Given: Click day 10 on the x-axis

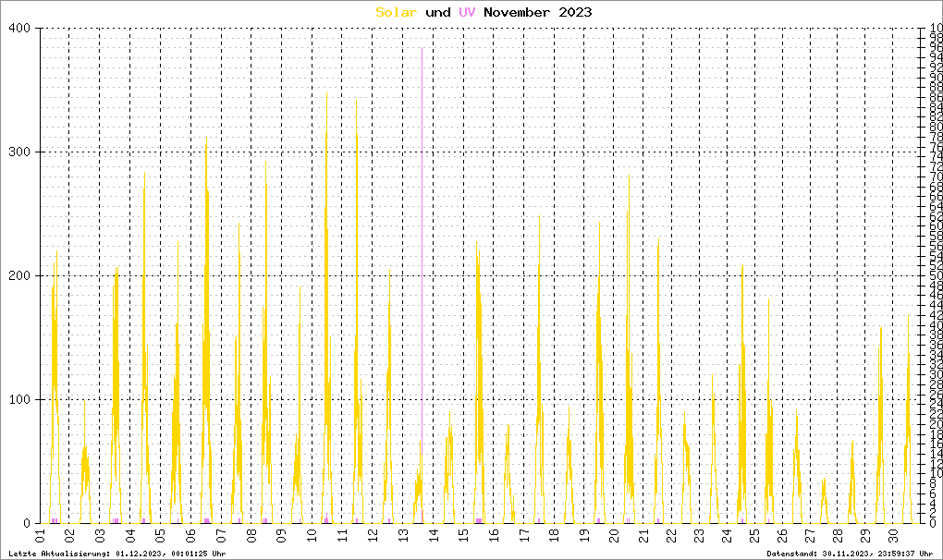Looking at the screenshot, I should click(312, 536).
